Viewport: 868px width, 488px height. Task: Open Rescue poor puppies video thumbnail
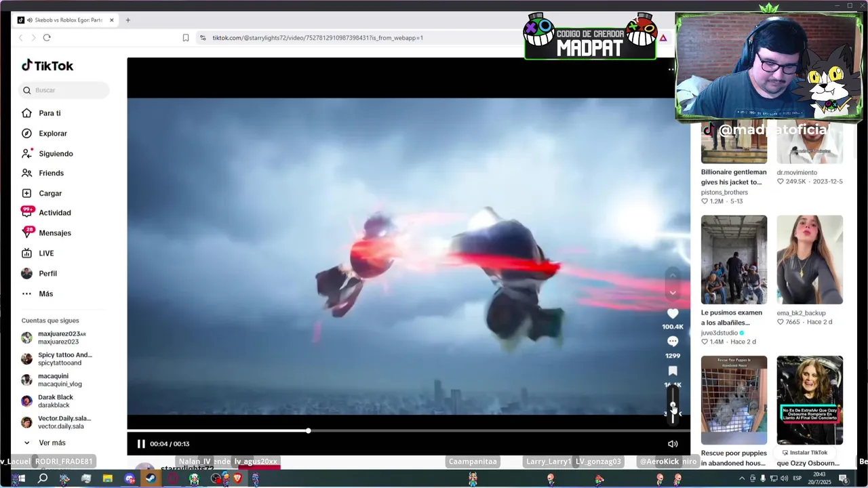coord(734,400)
